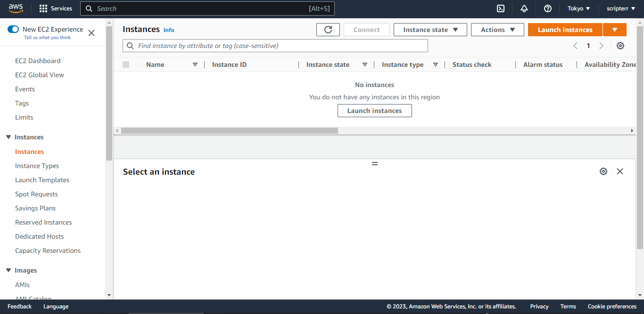644x314 pixels.
Task: Click the orange Launch instances button
Action: pyautogui.click(x=565, y=30)
